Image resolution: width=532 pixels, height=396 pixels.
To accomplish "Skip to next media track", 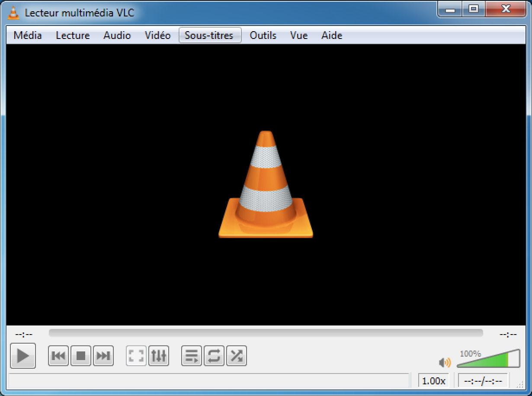I will coord(103,356).
